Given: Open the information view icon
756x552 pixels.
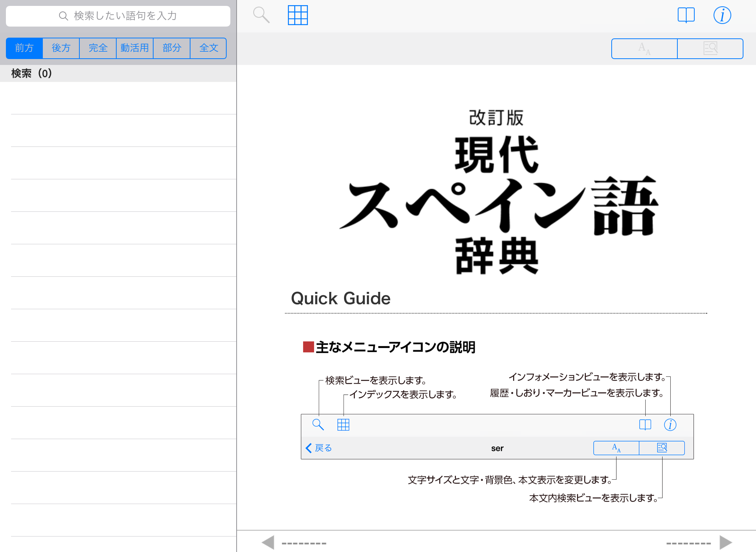Looking at the screenshot, I should pos(722,15).
